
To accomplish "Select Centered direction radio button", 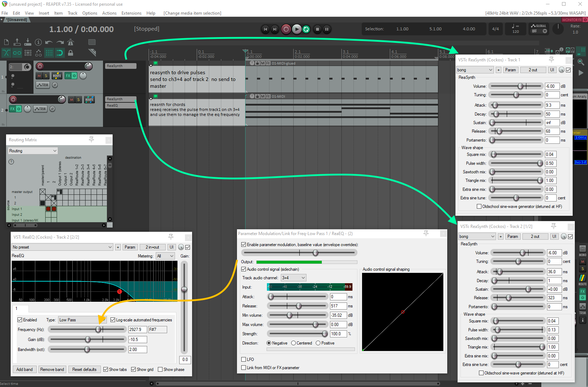I will click(294, 343).
